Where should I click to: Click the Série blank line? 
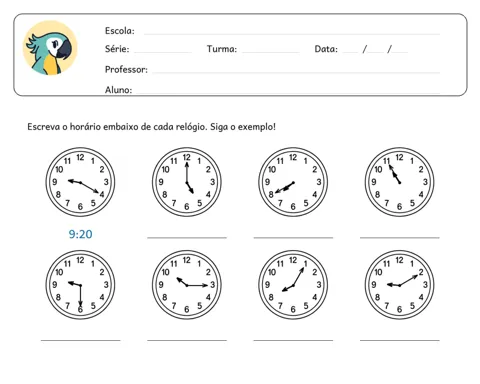coord(163,52)
